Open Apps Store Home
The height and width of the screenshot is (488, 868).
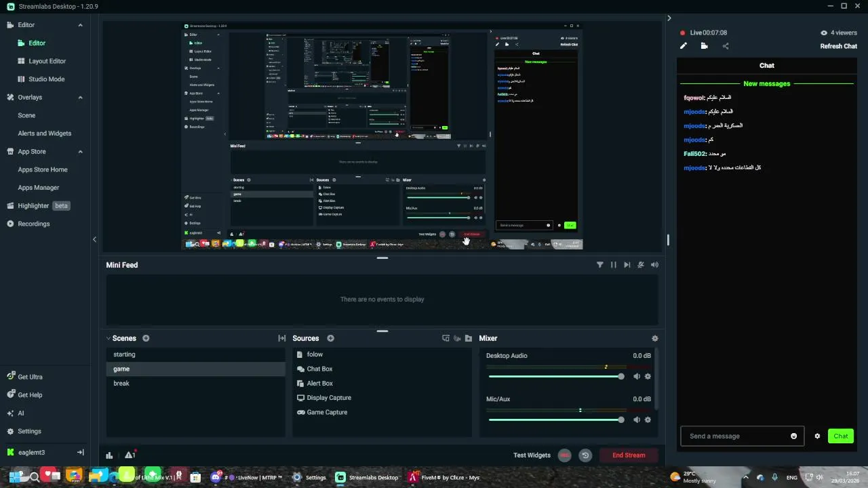click(x=43, y=169)
